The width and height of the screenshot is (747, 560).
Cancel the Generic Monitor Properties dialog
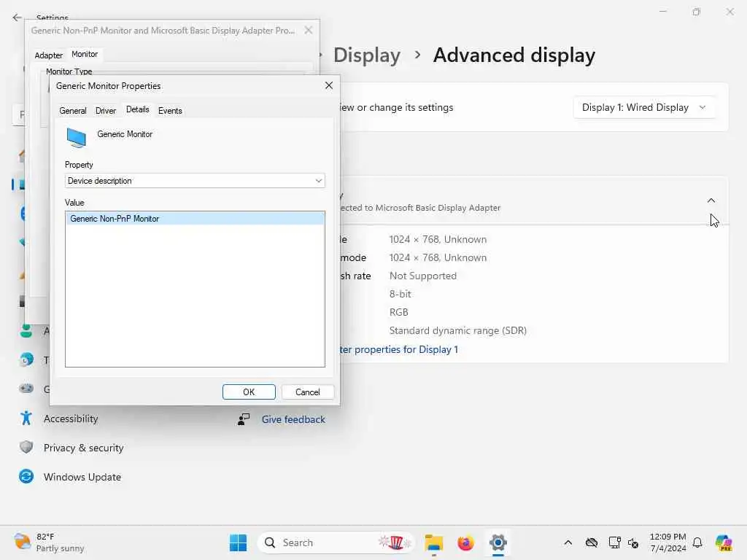(x=307, y=392)
